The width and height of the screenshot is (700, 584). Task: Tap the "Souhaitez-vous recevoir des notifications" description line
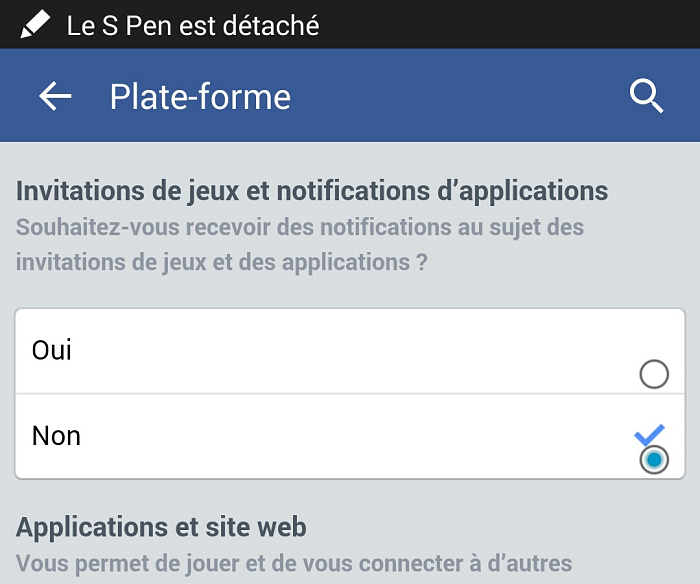[299, 227]
